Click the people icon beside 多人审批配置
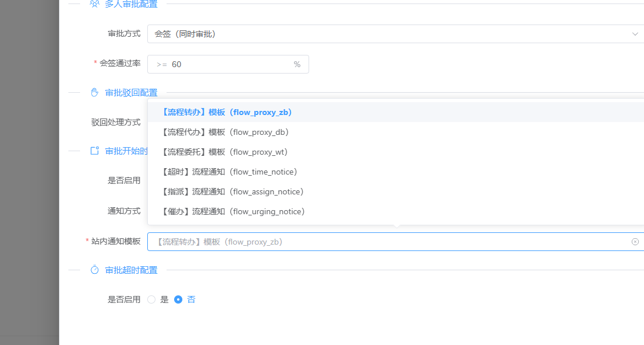The height and width of the screenshot is (345, 644). (95, 4)
